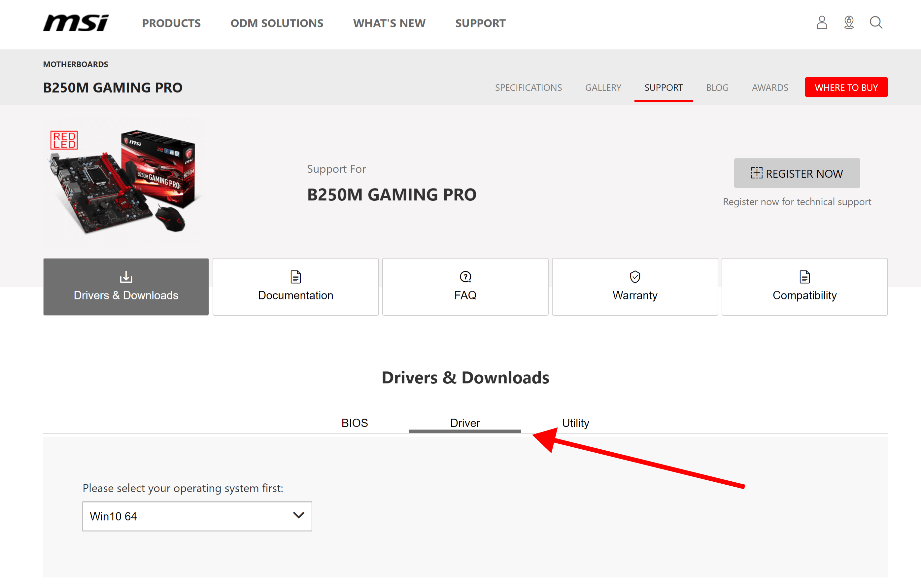921x588 pixels.
Task: Switch to the Utility tab
Action: (575, 423)
